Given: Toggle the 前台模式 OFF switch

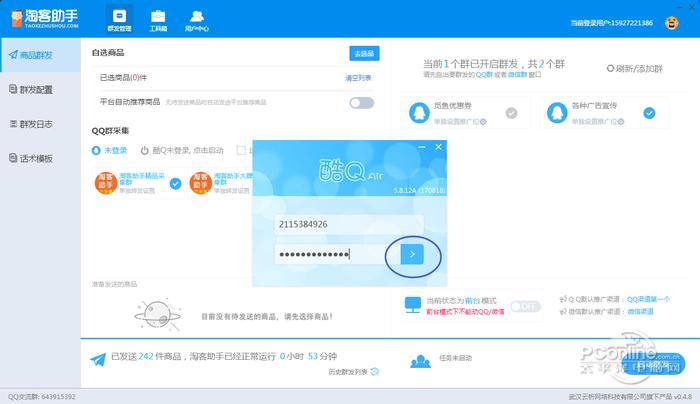Looking at the screenshot, I should [525, 307].
